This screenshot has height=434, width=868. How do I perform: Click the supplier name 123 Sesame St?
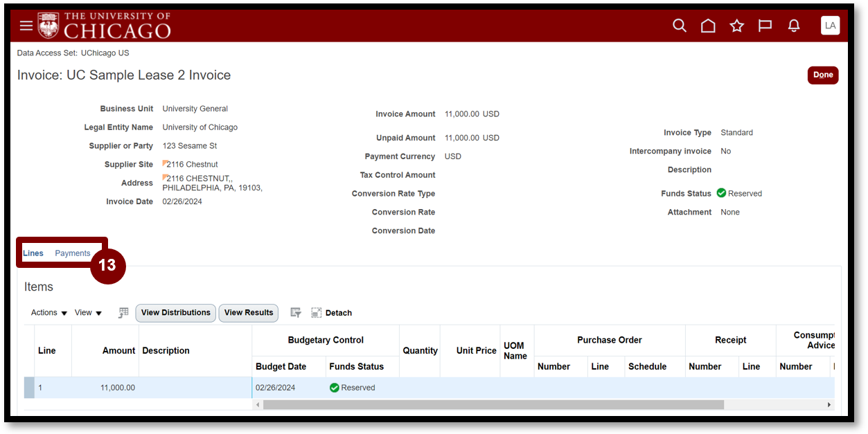coord(190,146)
